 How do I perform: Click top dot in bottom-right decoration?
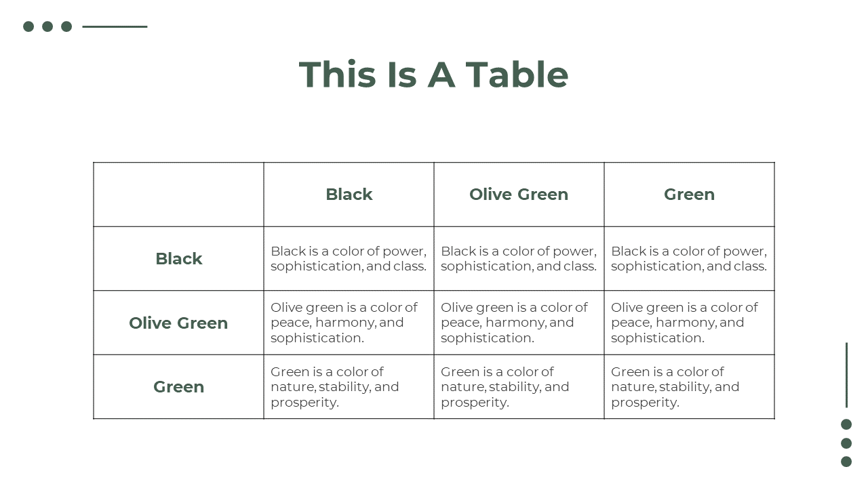pos(846,424)
